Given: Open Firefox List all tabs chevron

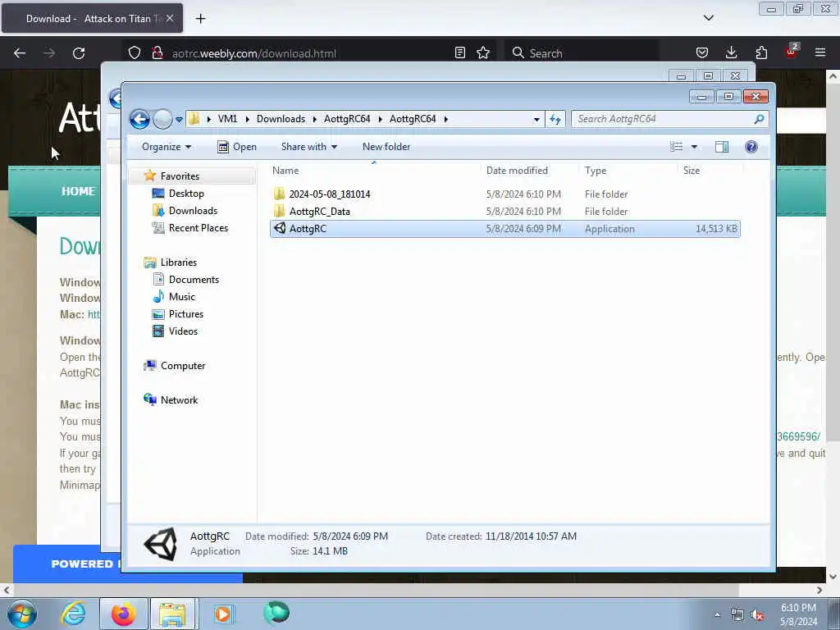Looking at the screenshot, I should pyautogui.click(x=708, y=18).
